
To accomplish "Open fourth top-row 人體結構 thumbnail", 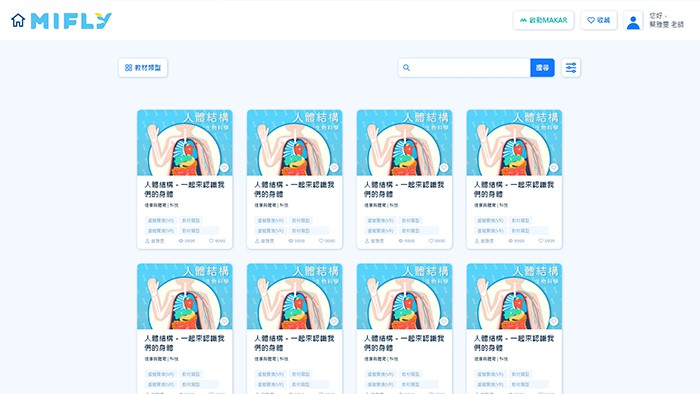I will coord(514,143).
